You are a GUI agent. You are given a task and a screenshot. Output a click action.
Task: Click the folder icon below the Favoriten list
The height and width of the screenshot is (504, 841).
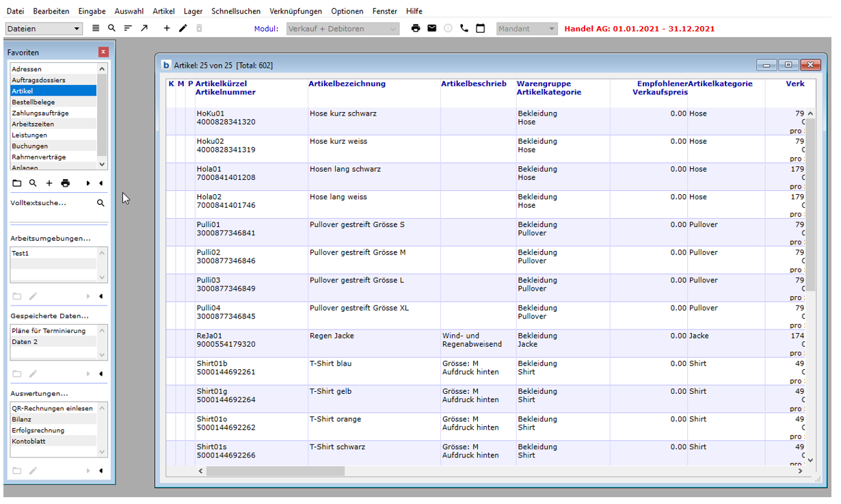17,183
